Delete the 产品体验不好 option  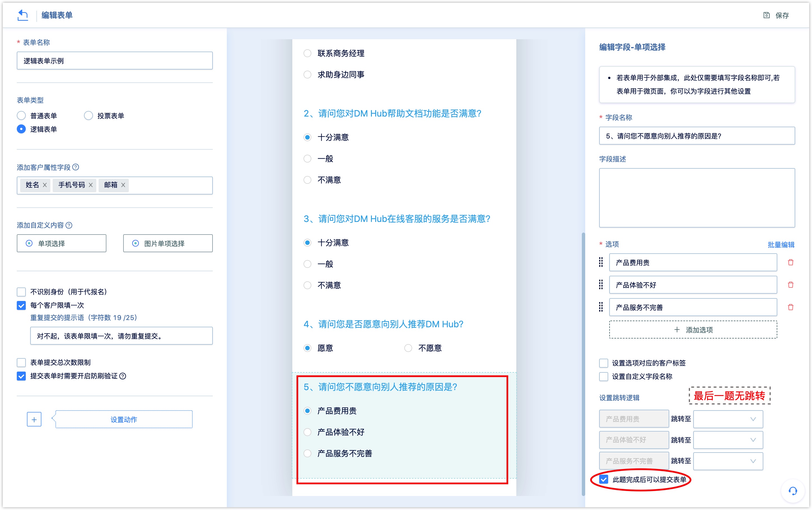[790, 285]
